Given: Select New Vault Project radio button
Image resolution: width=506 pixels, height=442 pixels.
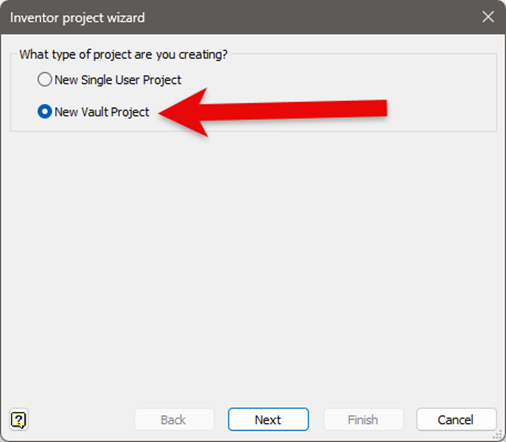Looking at the screenshot, I should [x=45, y=112].
